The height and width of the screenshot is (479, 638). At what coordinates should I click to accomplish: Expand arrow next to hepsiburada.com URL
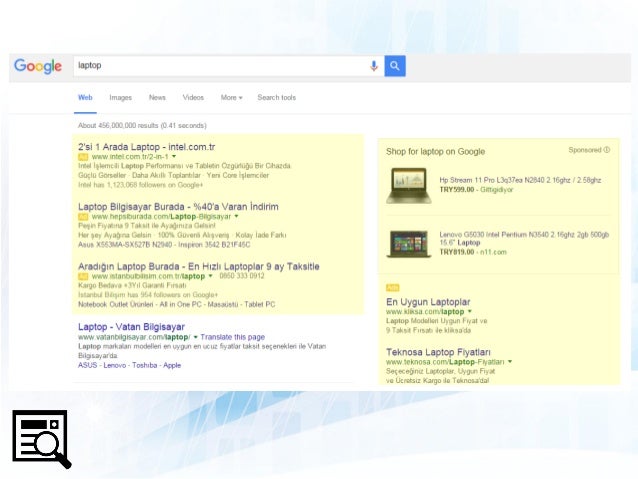pyautogui.click(x=236, y=216)
